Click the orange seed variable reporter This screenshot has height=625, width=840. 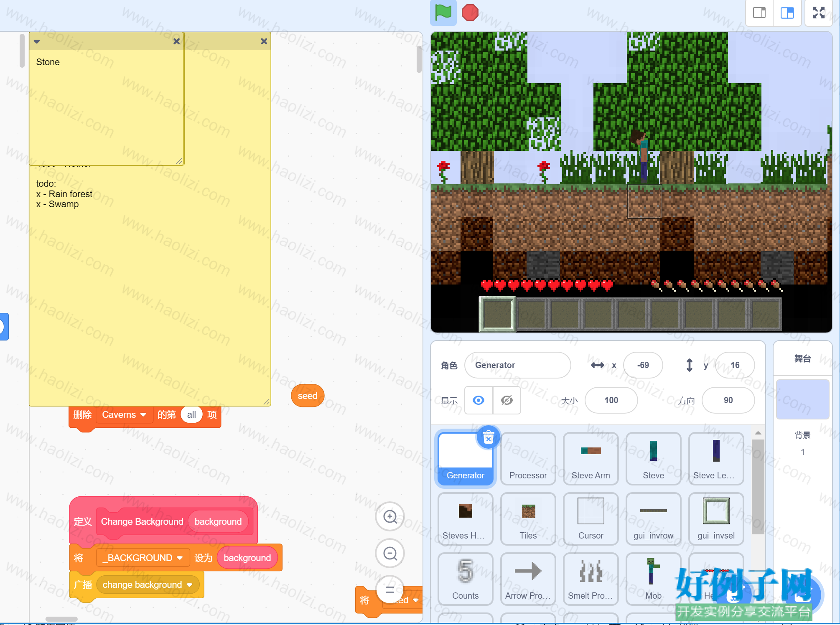point(308,396)
